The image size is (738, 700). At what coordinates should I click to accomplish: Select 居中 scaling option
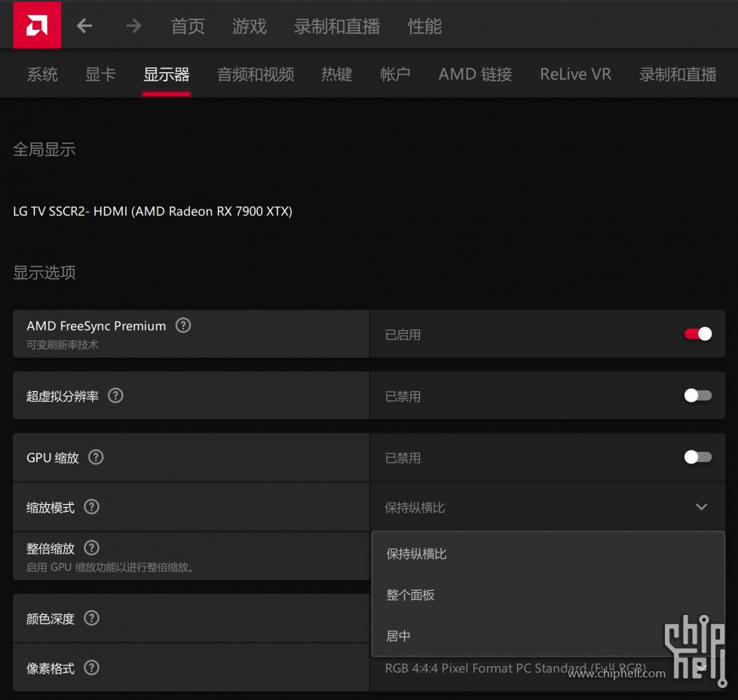click(548, 636)
